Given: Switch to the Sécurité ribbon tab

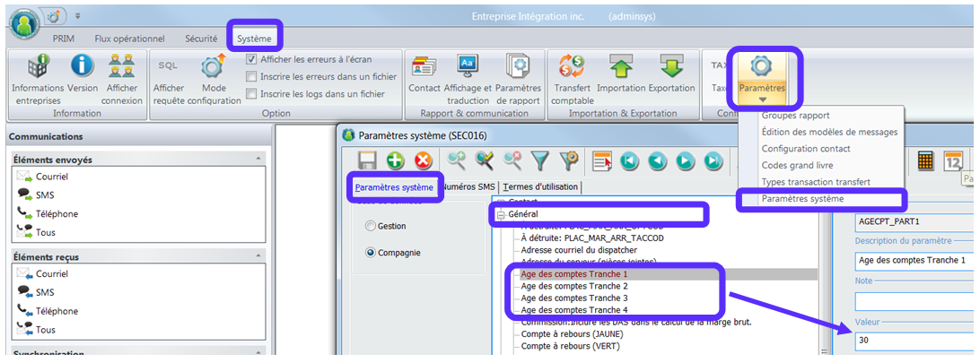Looking at the screenshot, I should click(200, 39).
